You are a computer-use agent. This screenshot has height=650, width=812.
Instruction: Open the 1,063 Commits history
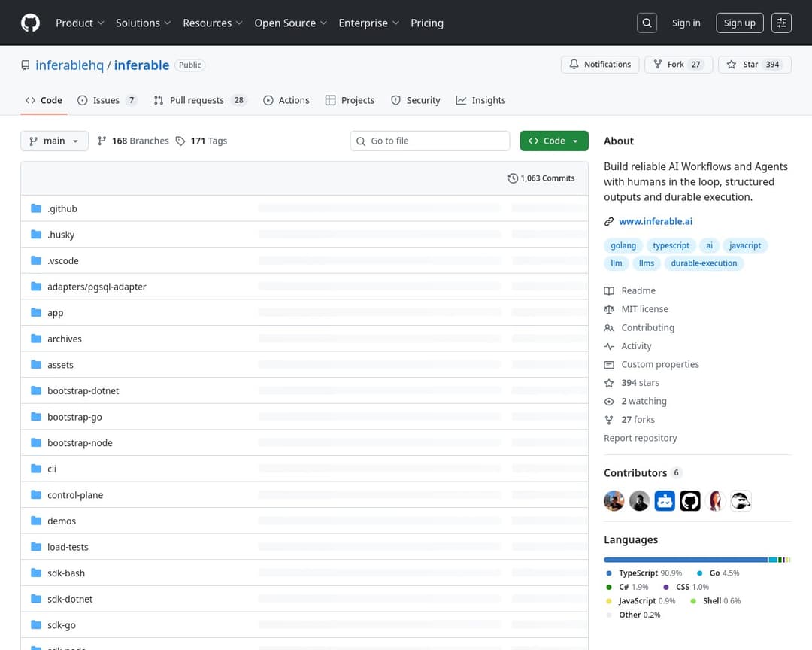click(541, 178)
